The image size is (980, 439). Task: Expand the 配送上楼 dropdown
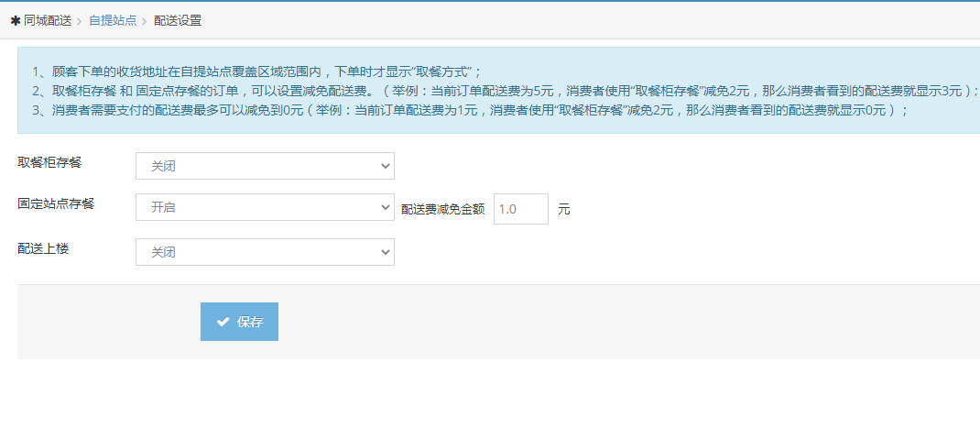265,252
